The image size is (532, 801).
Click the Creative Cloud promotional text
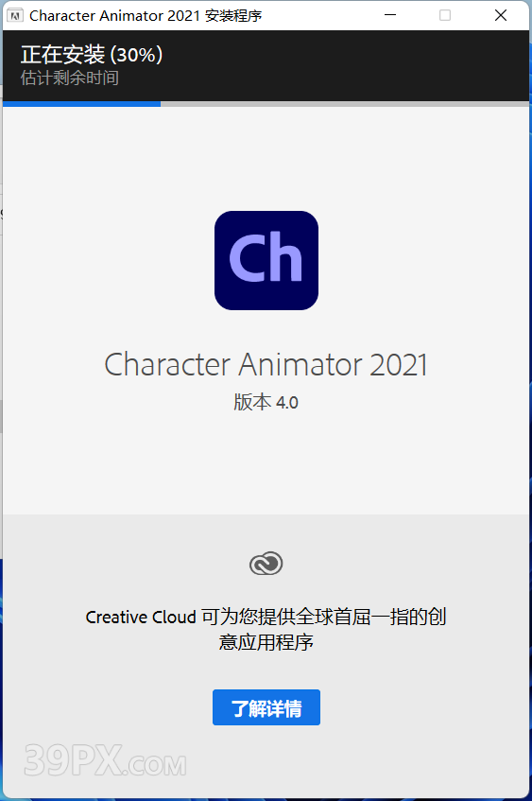pyautogui.click(x=266, y=630)
